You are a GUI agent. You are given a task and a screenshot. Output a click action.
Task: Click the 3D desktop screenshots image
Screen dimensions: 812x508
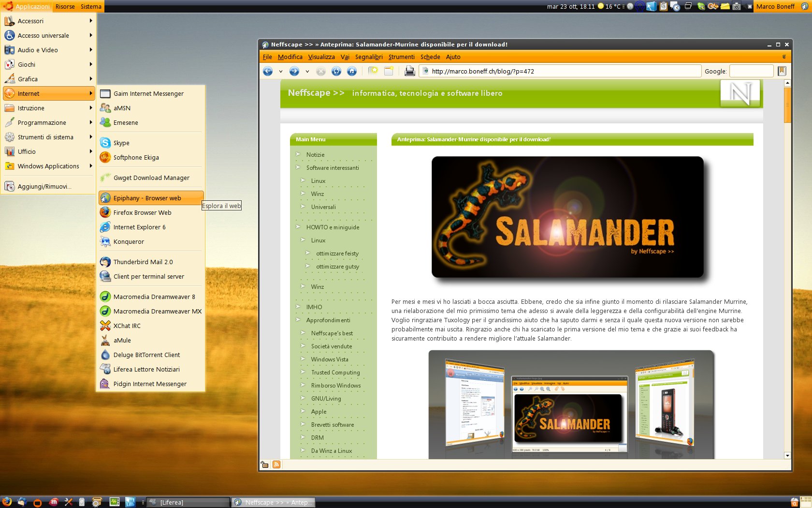571,404
